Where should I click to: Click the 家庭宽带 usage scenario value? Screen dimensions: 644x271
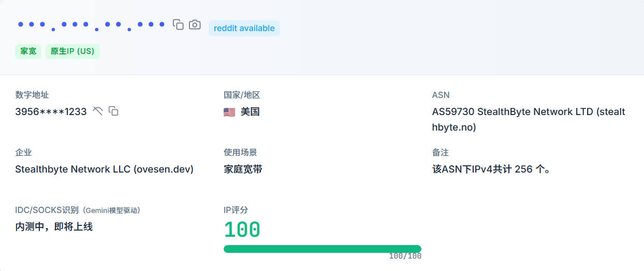243,169
